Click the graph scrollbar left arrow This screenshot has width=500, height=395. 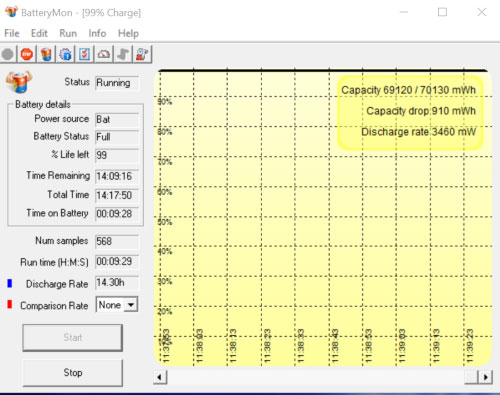[160, 377]
